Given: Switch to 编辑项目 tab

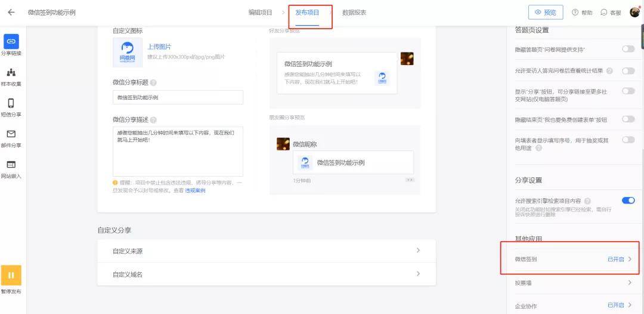Looking at the screenshot, I should [261, 13].
